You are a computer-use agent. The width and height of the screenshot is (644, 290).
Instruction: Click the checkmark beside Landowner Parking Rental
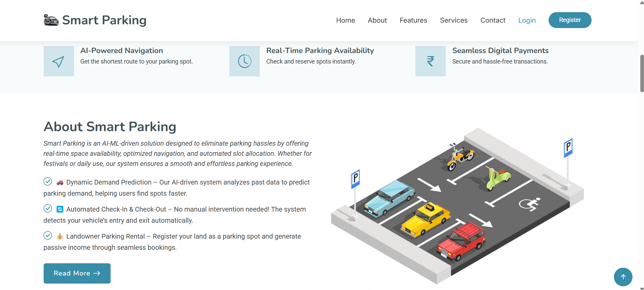point(48,236)
